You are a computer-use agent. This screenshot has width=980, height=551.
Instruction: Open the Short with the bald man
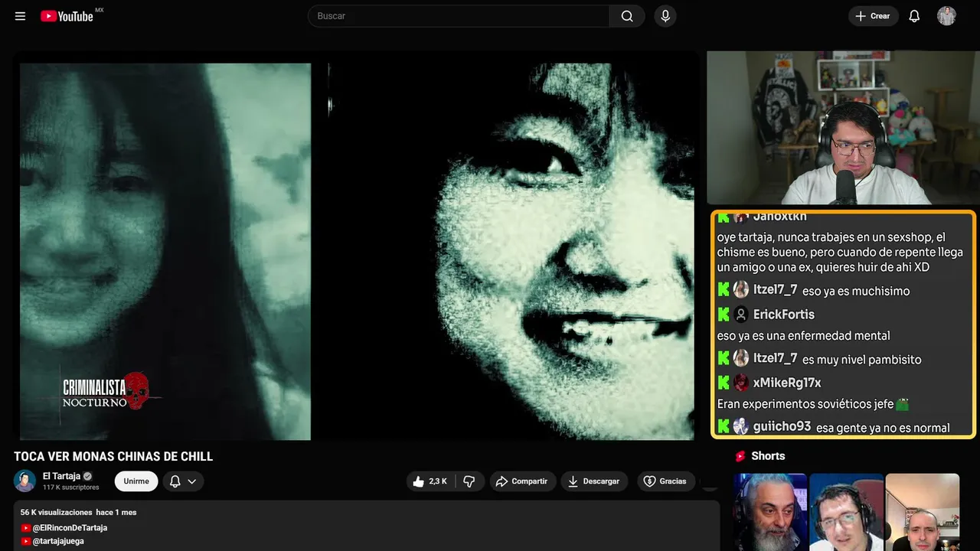click(x=922, y=512)
